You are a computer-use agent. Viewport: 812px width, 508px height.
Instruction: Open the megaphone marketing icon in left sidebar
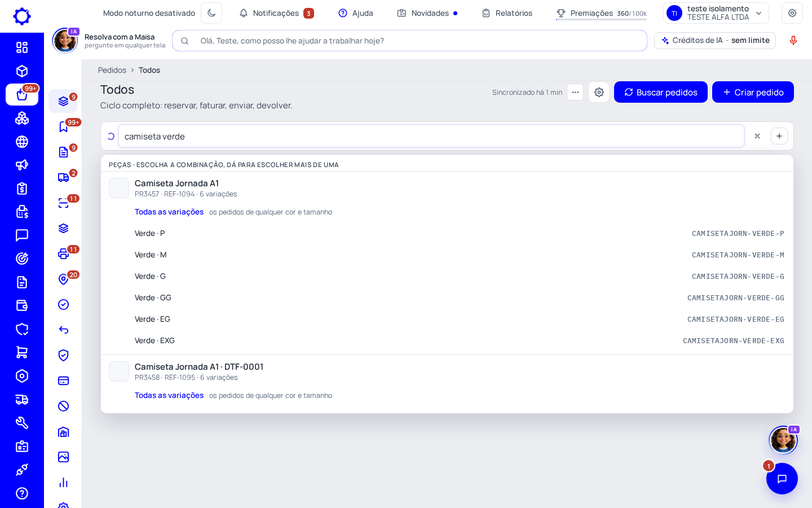22,165
